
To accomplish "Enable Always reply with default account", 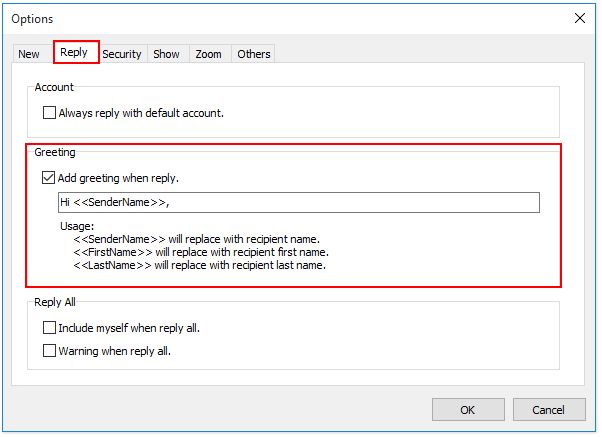I will pyautogui.click(x=50, y=113).
